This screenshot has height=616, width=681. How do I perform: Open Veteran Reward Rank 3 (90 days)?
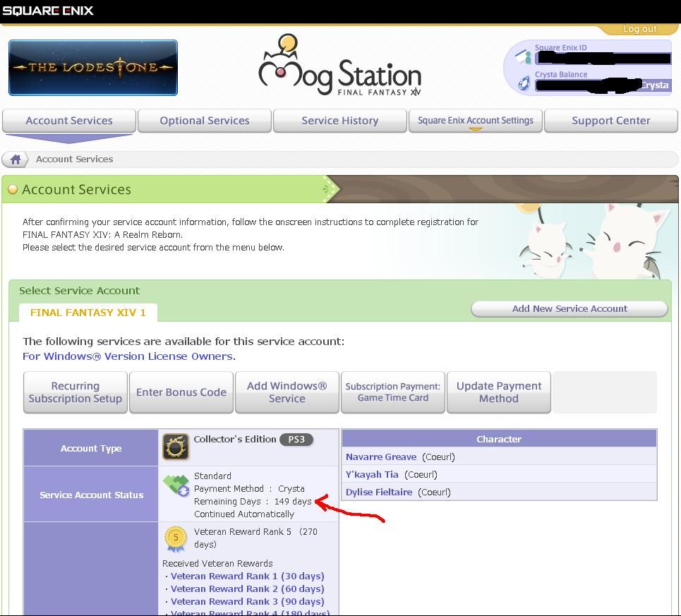click(248, 601)
